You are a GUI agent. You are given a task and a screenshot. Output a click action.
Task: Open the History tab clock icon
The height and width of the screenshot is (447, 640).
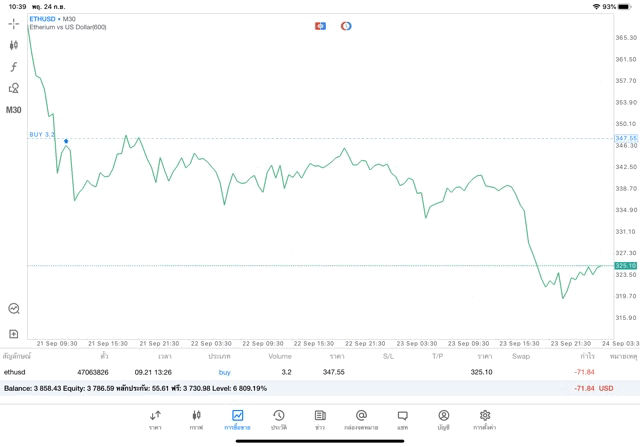click(x=278, y=418)
